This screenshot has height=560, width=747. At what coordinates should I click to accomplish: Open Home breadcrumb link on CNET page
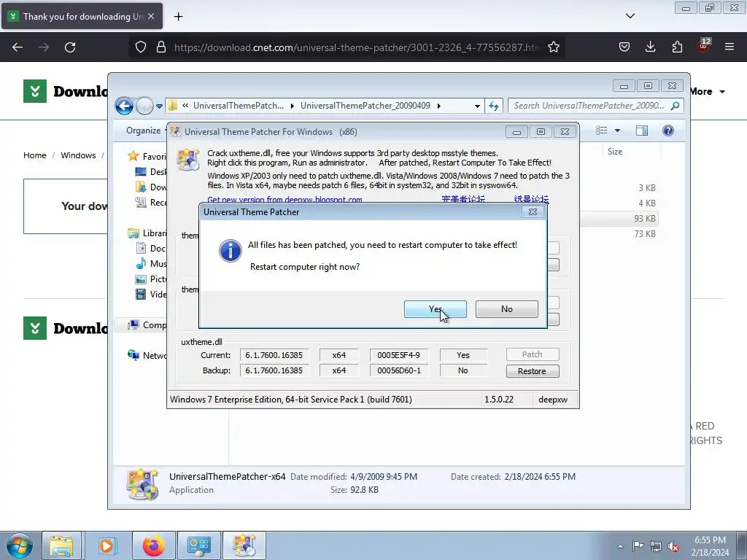point(35,155)
